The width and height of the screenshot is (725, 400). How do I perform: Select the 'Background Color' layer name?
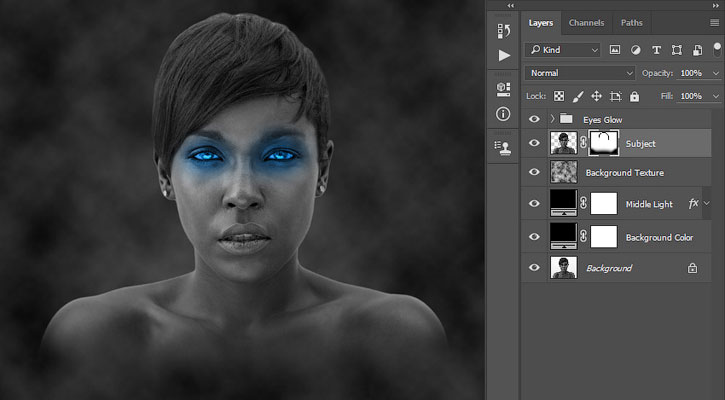pyautogui.click(x=659, y=238)
